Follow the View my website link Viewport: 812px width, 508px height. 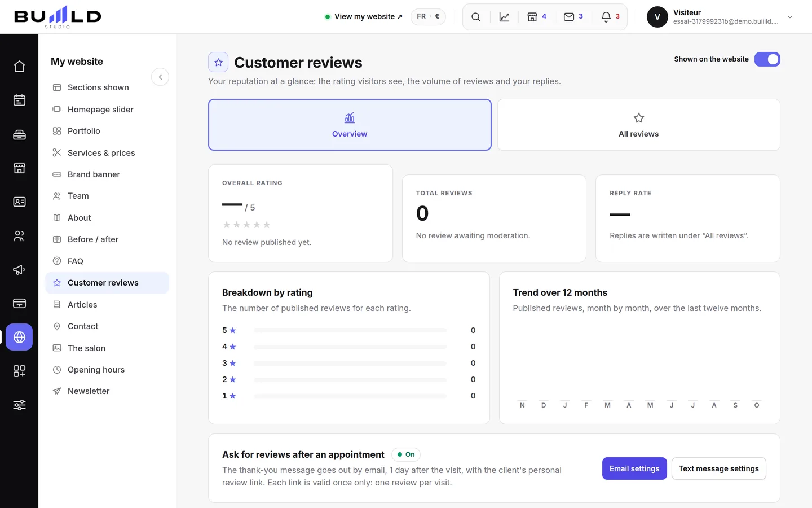tap(364, 17)
